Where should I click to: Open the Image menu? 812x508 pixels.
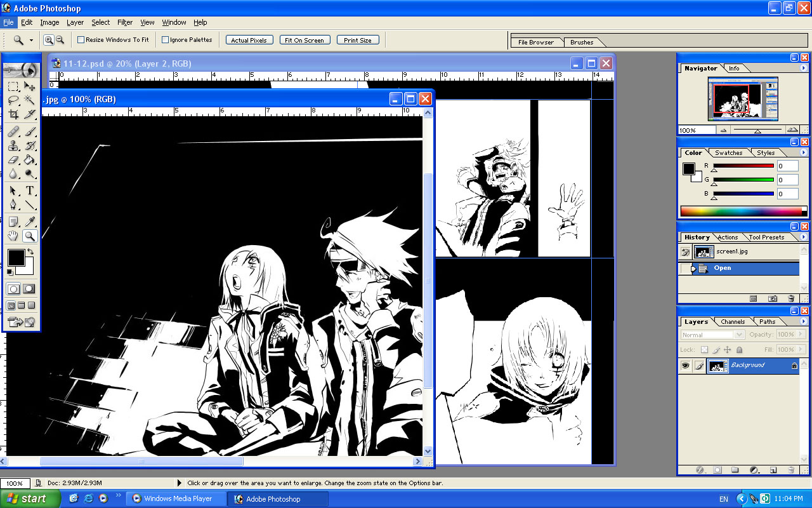(49, 22)
